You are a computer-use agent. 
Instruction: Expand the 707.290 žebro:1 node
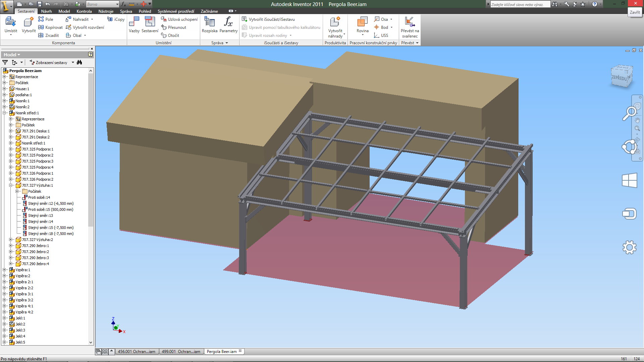[x=11, y=246]
